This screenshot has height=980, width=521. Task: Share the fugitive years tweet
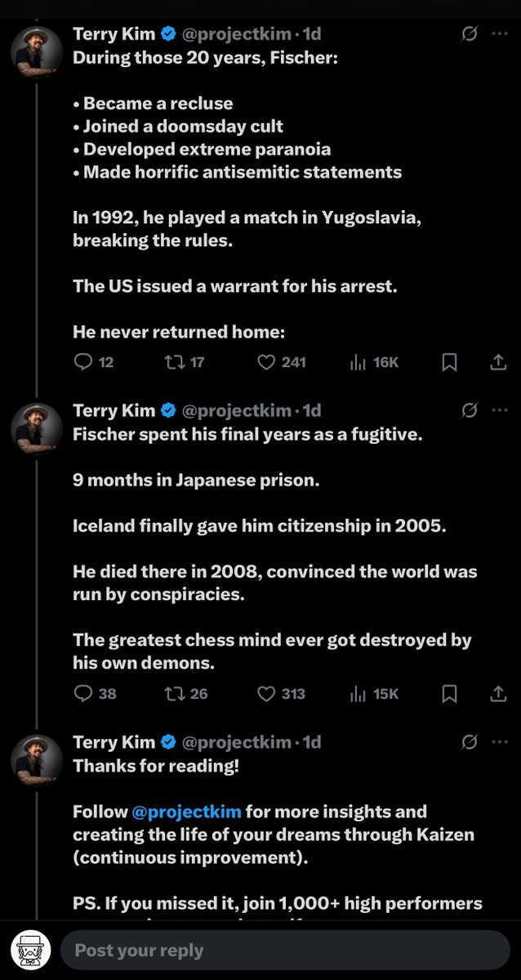click(x=498, y=694)
